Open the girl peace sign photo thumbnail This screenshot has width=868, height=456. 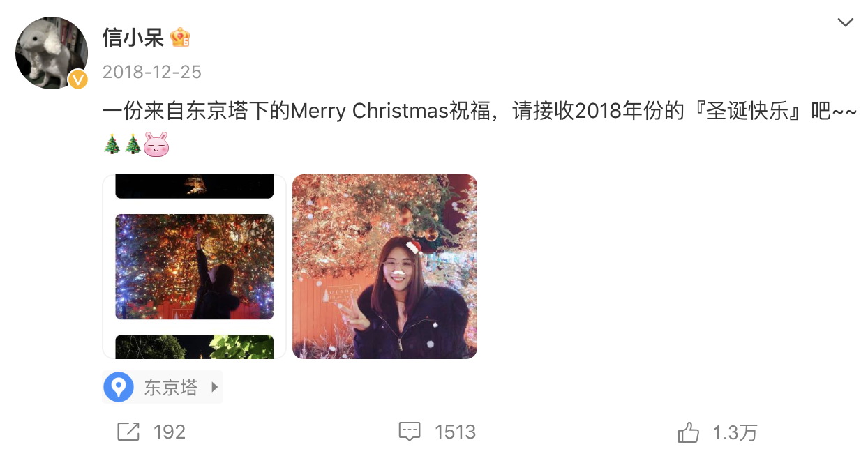tap(384, 266)
